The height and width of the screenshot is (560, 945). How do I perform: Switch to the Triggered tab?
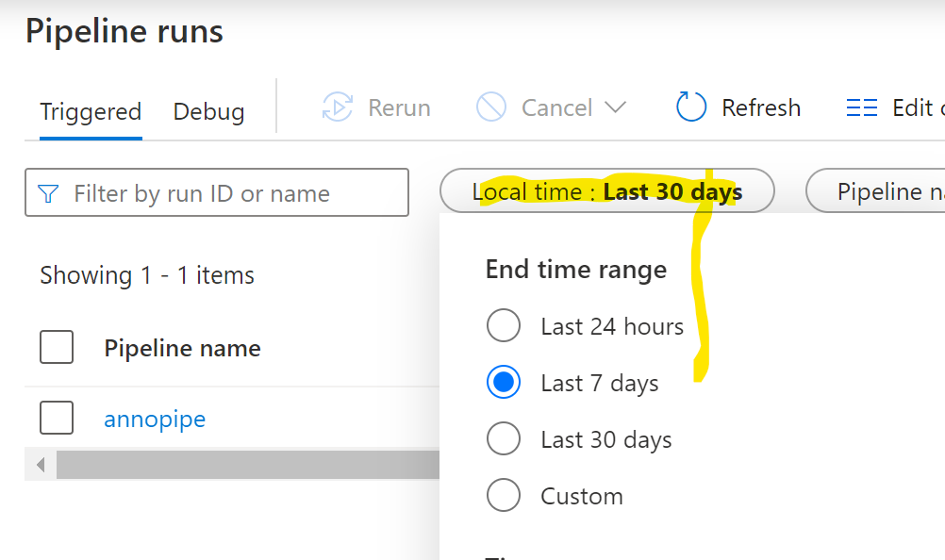[91, 111]
